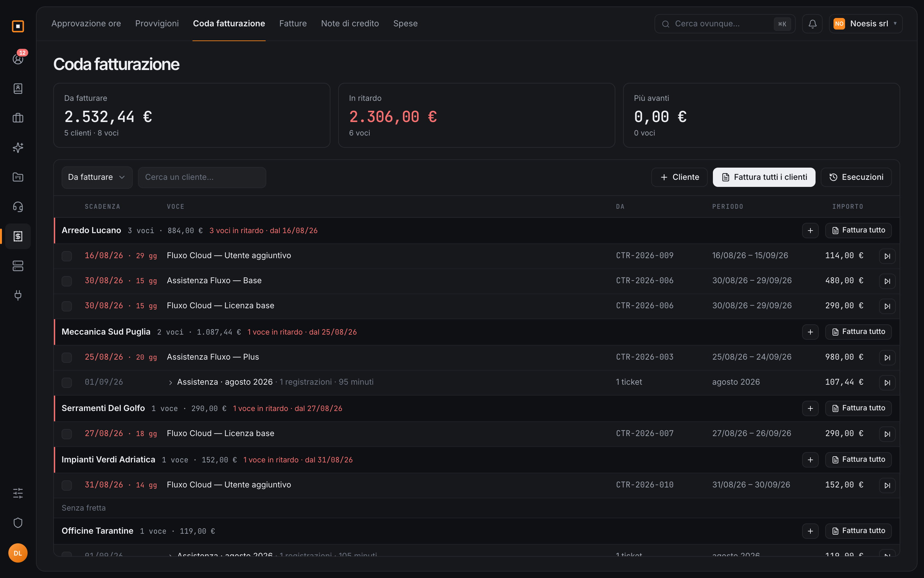Open the projects folder sidebar icon
Image resolution: width=924 pixels, height=578 pixels.
tap(18, 177)
